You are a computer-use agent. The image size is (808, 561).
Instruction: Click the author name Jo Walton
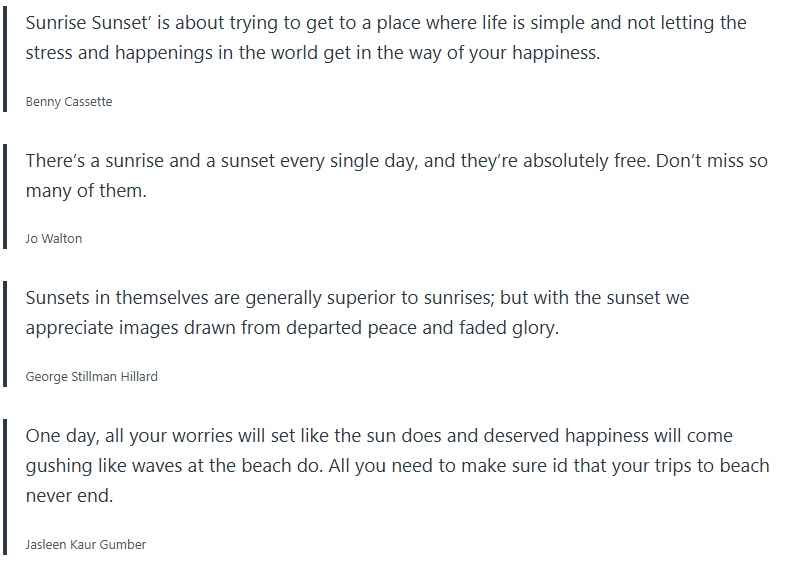click(54, 239)
